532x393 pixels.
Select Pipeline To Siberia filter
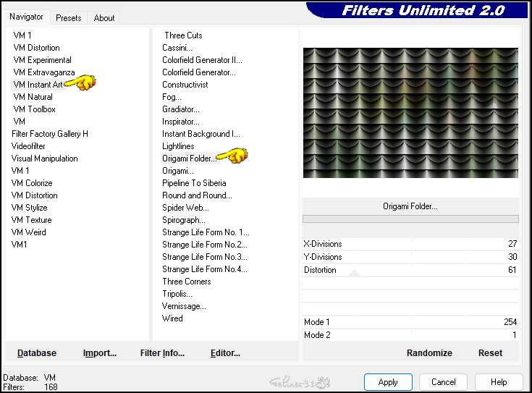pyautogui.click(x=194, y=183)
